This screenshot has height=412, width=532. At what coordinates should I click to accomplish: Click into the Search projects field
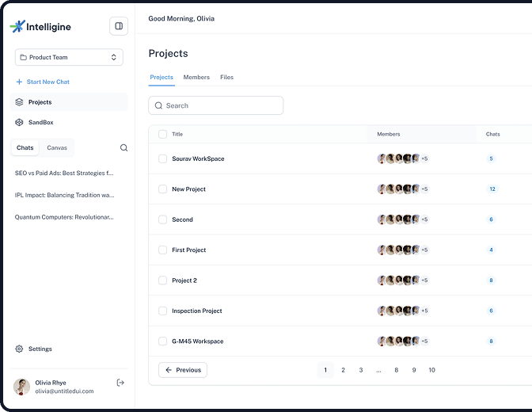216,105
